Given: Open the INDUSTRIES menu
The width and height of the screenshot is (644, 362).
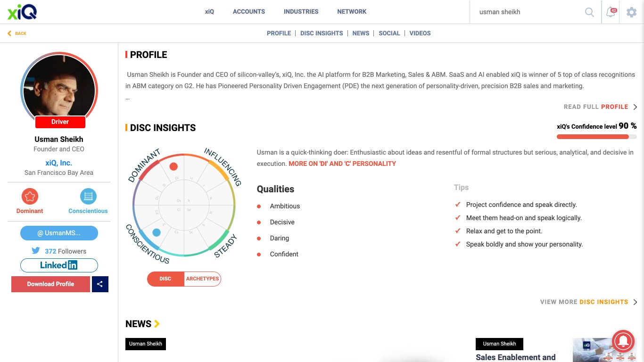Looking at the screenshot, I should coord(301,12).
